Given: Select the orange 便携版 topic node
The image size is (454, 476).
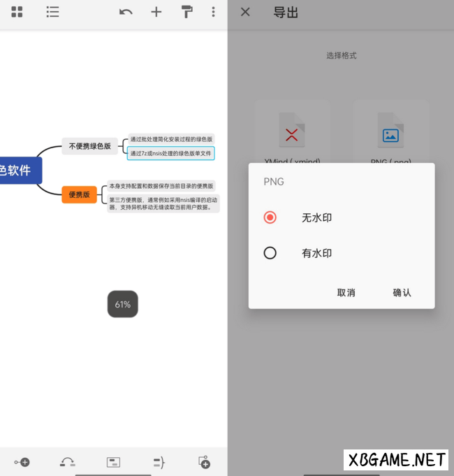Looking at the screenshot, I should 79,194.
